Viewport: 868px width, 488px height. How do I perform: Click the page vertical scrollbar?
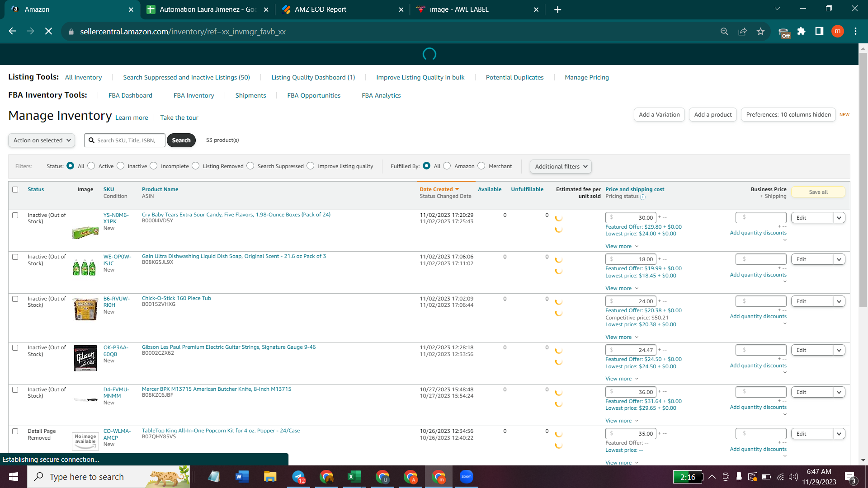point(863,181)
